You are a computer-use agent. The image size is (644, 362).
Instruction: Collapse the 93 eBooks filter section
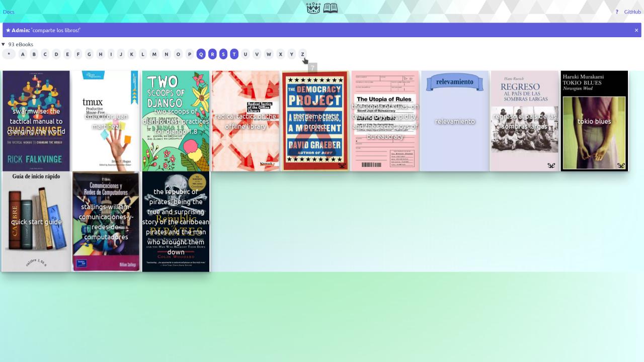tap(18, 44)
